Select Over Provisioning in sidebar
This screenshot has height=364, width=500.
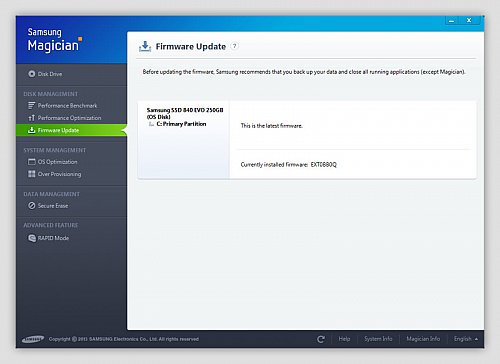coord(59,174)
